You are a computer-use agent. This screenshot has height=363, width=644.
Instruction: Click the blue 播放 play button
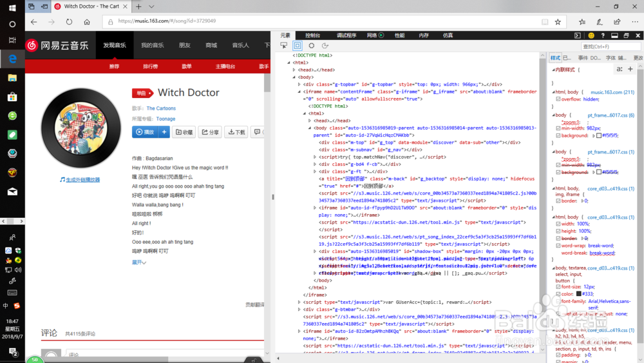click(145, 132)
